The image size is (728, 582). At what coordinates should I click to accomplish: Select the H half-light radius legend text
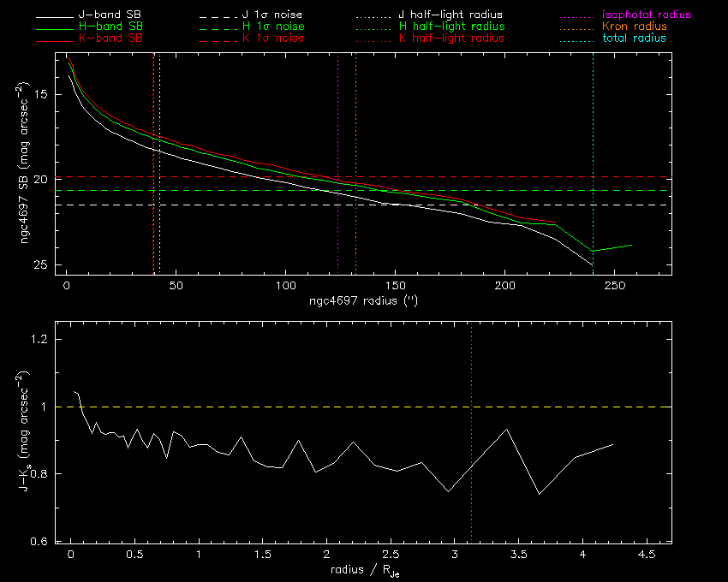(451, 27)
